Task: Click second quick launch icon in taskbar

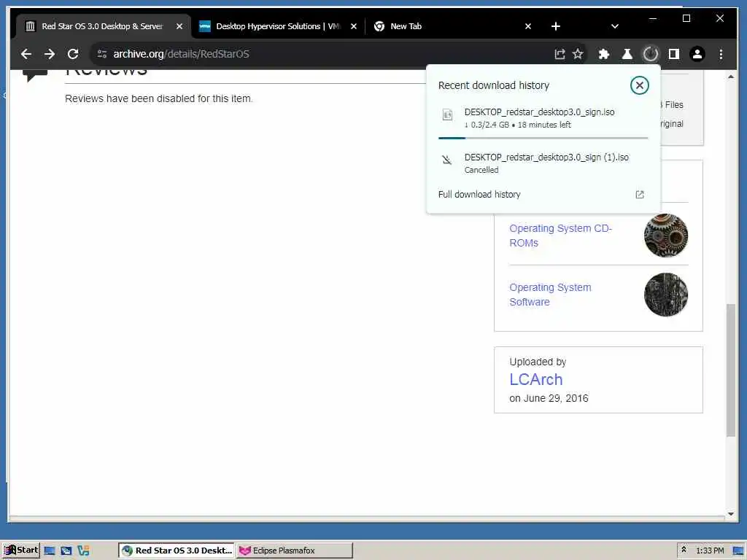Action: [66, 551]
